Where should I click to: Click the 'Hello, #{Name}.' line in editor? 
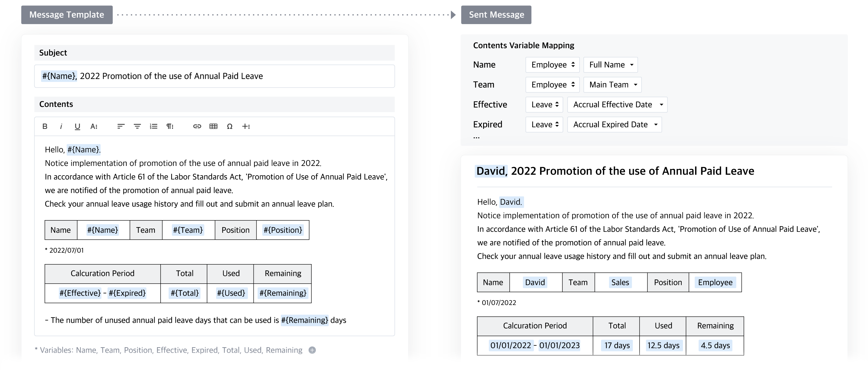(x=73, y=149)
